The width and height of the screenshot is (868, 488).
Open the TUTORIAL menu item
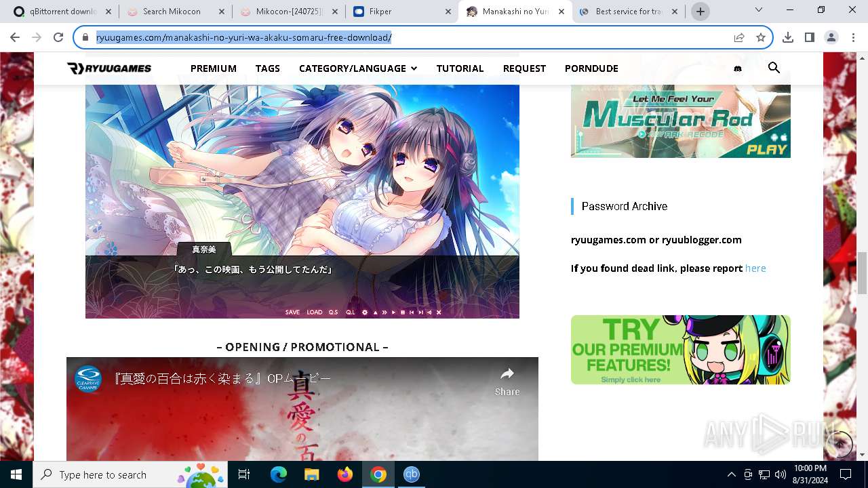(460, 68)
